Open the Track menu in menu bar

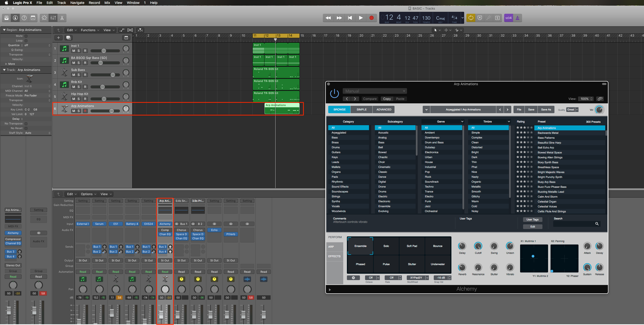(x=62, y=3)
